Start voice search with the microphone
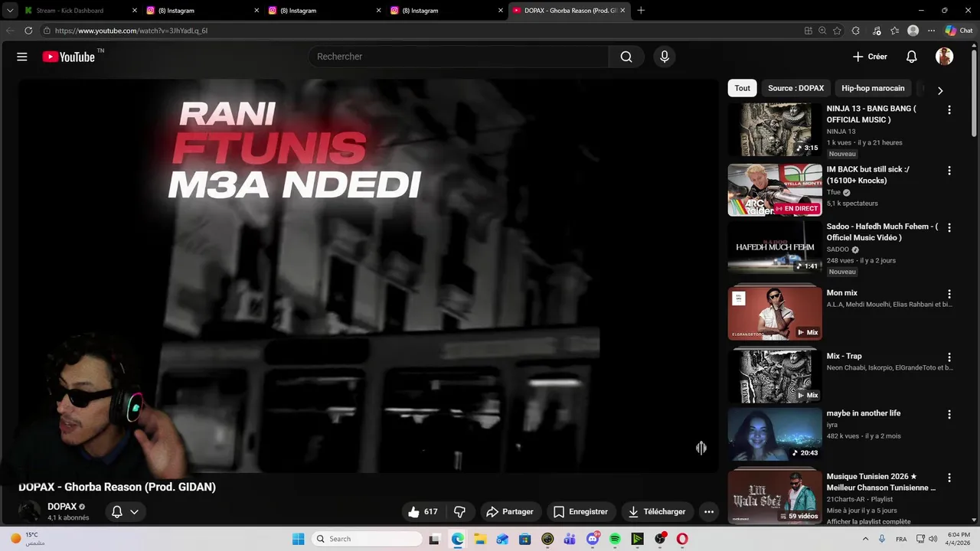 pos(665,57)
